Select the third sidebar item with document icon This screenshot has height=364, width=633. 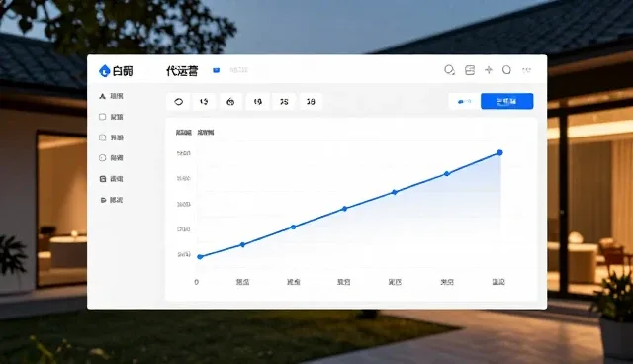pos(111,137)
